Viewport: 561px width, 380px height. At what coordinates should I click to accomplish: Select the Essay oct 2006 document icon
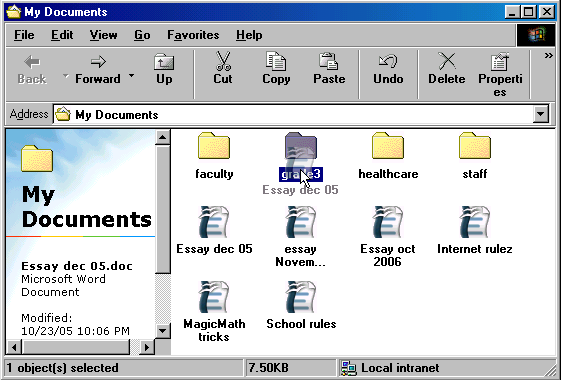click(388, 222)
